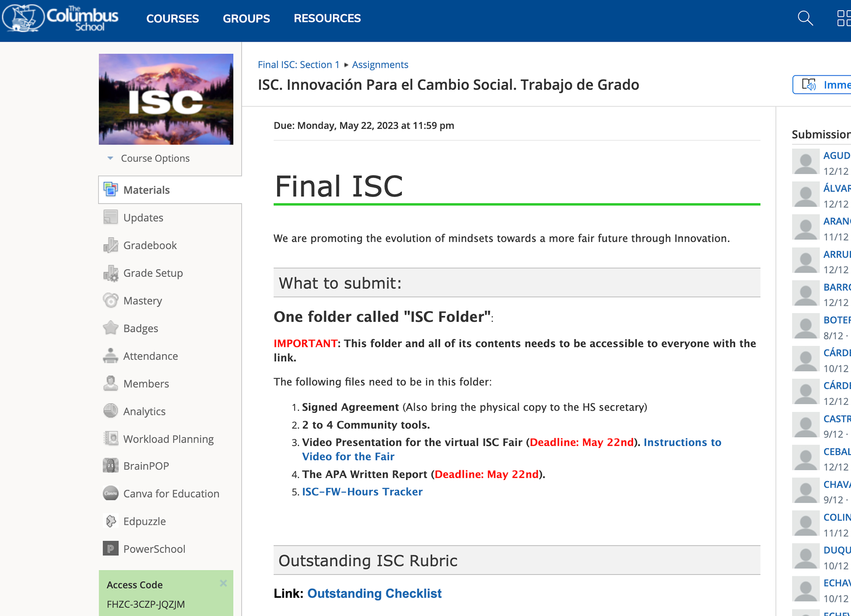The image size is (851, 616).
Task: Click the Updates sidebar icon
Action: pyautogui.click(x=110, y=217)
